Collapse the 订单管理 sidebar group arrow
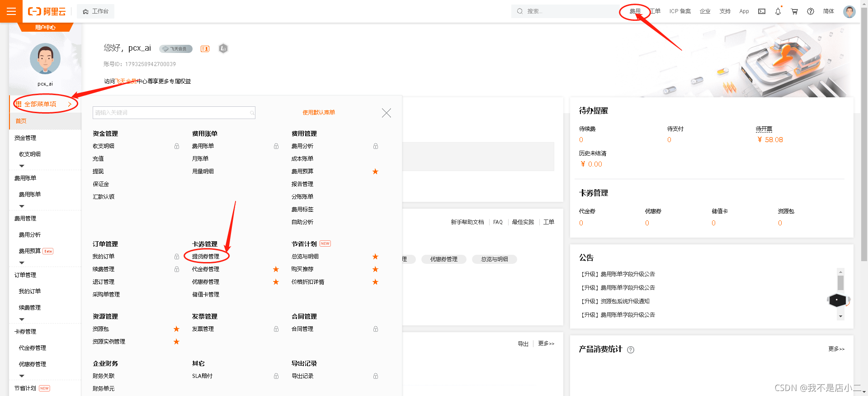The image size is (868, 396). 22,320
